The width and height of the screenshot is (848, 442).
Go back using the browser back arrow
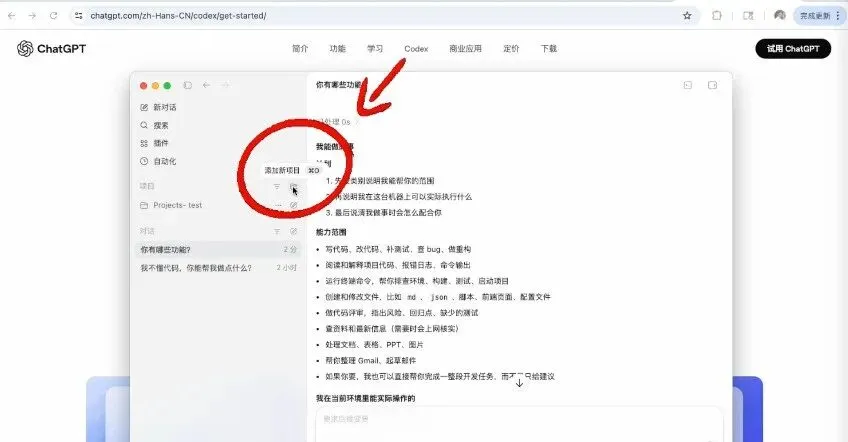(12, 16)
